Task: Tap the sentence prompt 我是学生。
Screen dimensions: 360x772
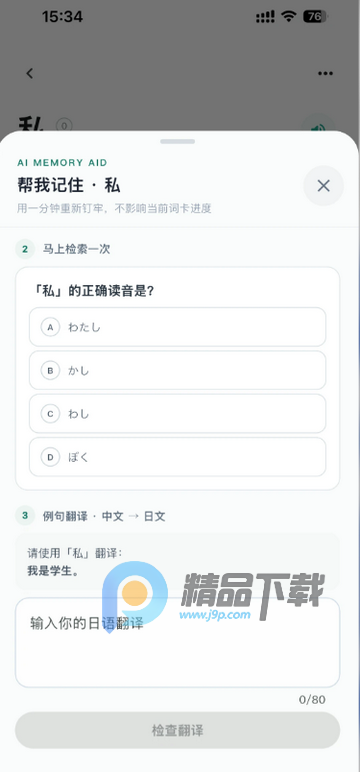Action: (x=53, y=572)
